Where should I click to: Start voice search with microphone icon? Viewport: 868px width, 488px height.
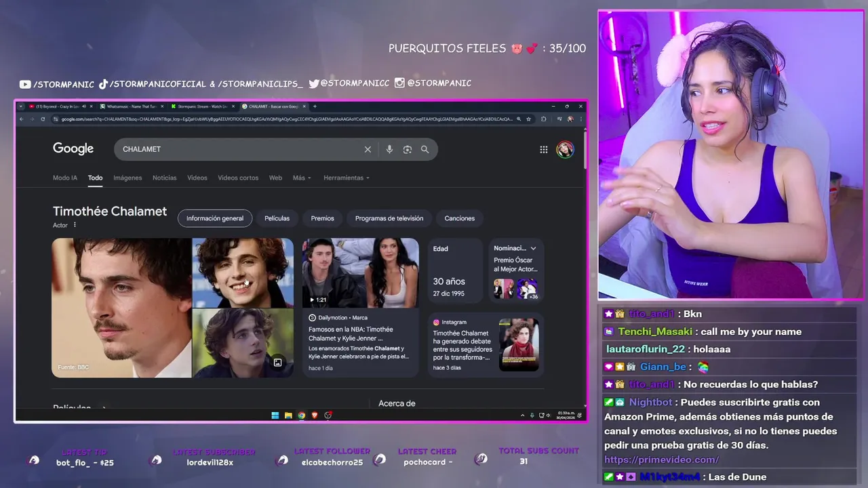389,149
